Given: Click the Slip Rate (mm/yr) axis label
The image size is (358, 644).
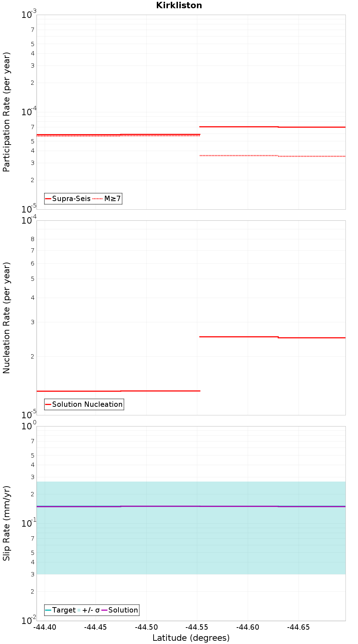Looking at the screenshot, I should click(x=6, y=523).
